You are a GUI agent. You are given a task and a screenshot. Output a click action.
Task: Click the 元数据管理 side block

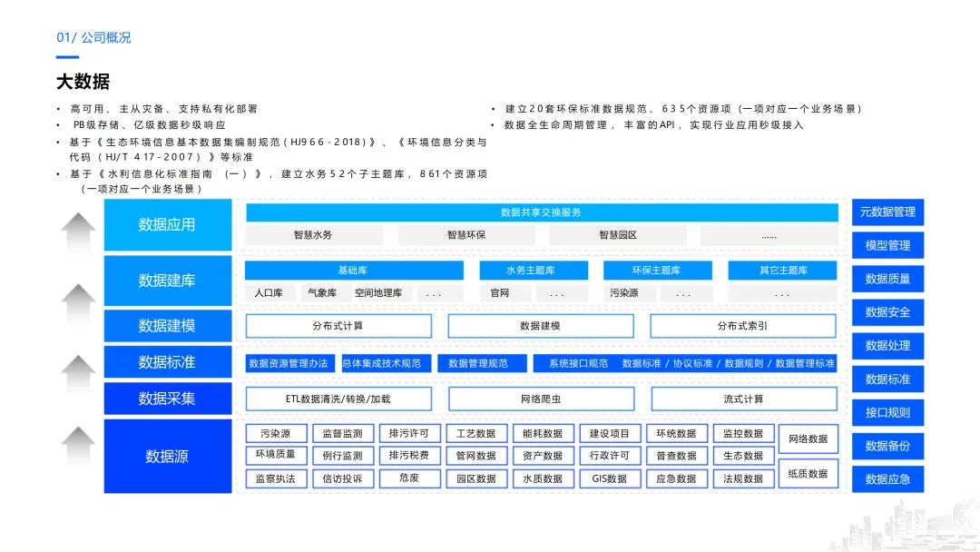click(x=887, y=212)
